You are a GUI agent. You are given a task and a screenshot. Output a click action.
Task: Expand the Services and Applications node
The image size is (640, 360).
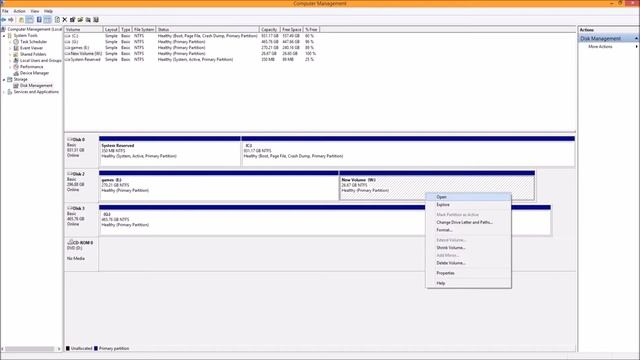coord(4,92)
